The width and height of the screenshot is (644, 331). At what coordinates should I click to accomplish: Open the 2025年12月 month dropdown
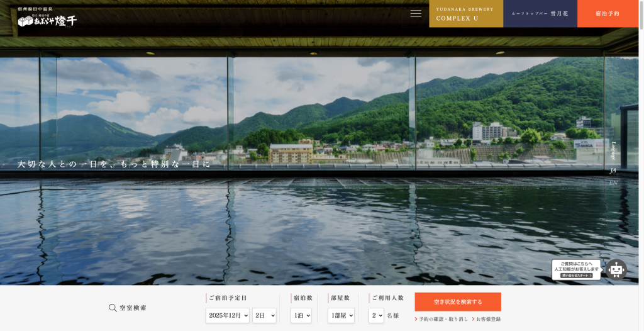(x=227, y=315)
